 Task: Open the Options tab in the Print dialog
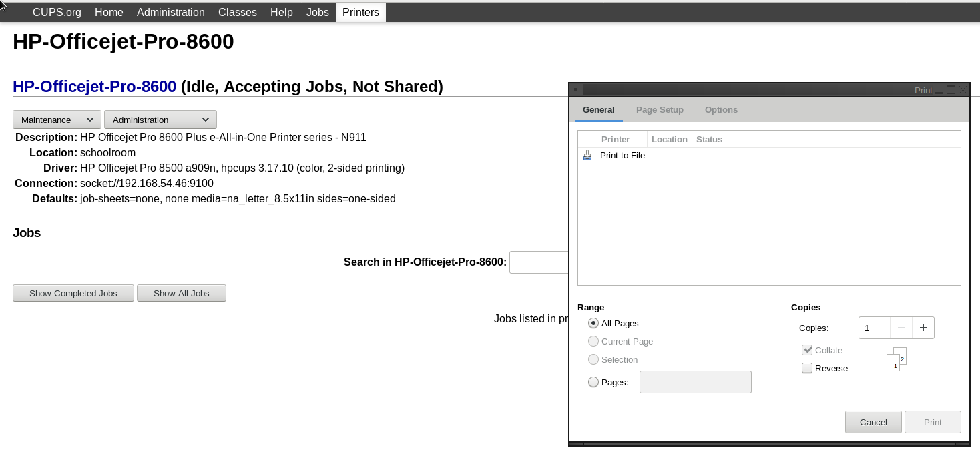tap(721, 110)
